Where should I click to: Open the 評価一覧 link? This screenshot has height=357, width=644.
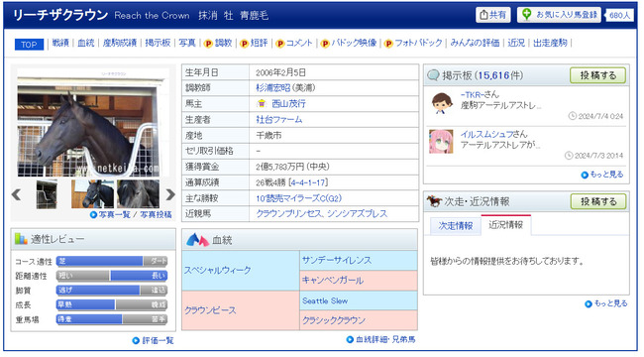[x=158, y=340]
